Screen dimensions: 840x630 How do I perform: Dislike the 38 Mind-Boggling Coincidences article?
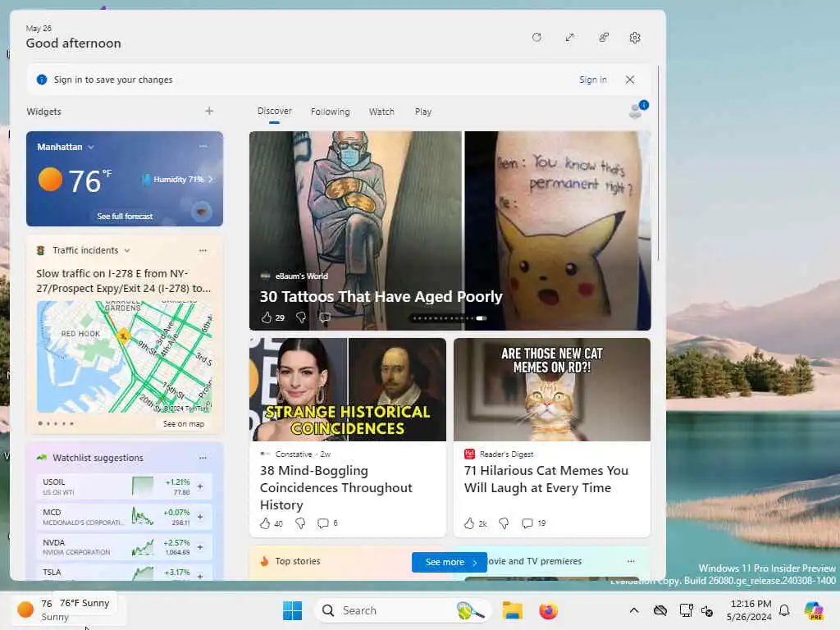point(300,523)
